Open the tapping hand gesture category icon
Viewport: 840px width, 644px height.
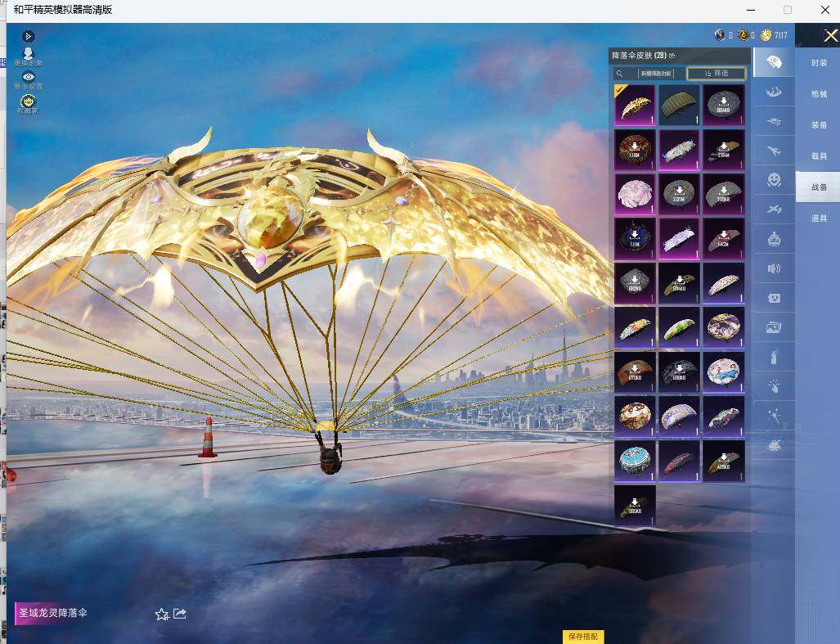(x=774, y=386)
